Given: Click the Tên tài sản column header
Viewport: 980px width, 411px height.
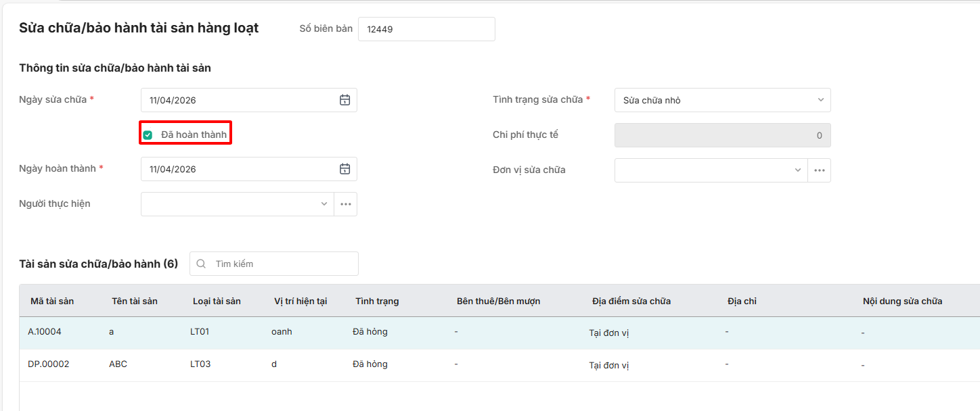Looking at the screenshot, I should tap(135, 301).
